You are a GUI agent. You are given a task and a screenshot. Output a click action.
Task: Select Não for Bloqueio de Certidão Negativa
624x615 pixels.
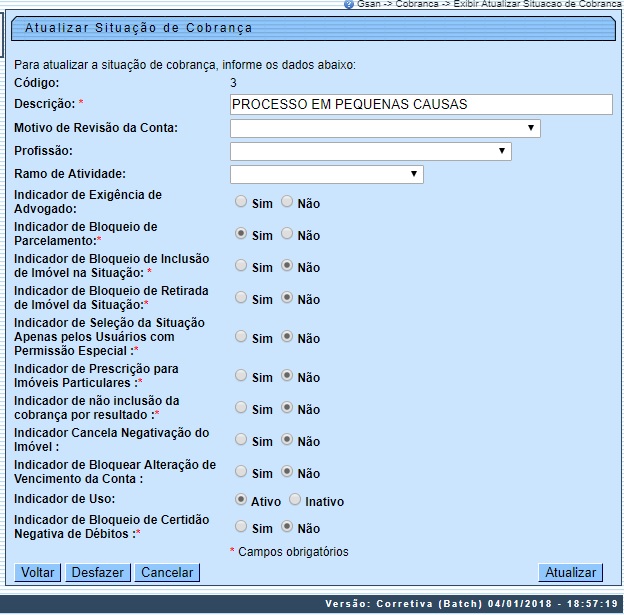click(287, 526)
